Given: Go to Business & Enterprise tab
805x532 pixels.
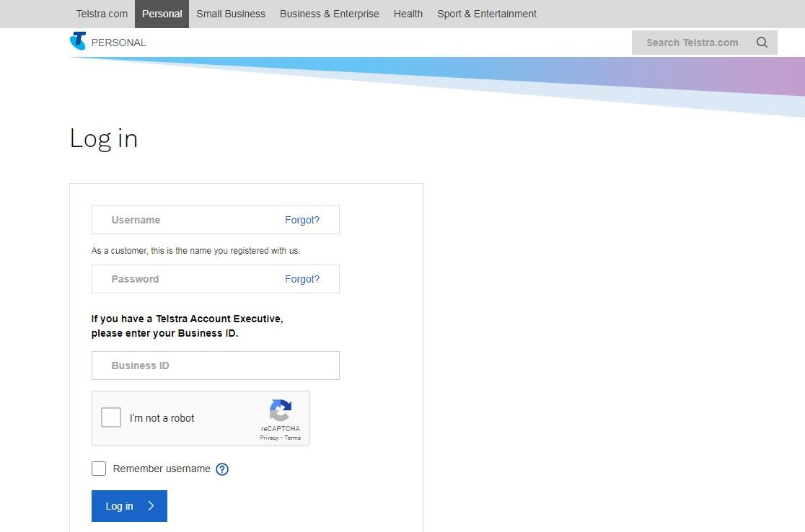Looking at the screenshot, I should 330,14.
